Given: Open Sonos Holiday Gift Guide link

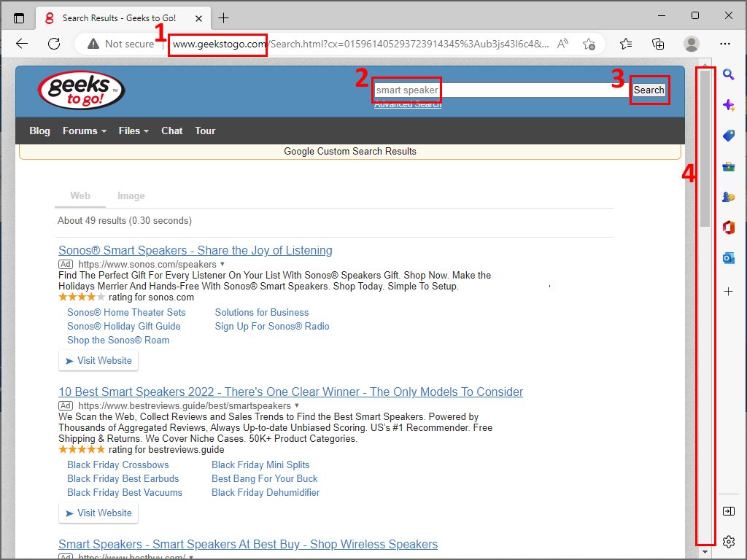Looking at the screenshot, I should tap(124, 326).
